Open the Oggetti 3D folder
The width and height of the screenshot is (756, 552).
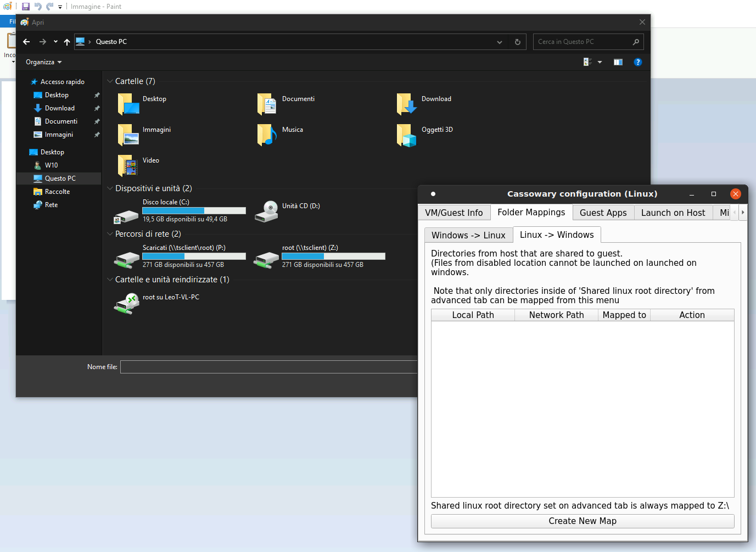coord(425,135)
